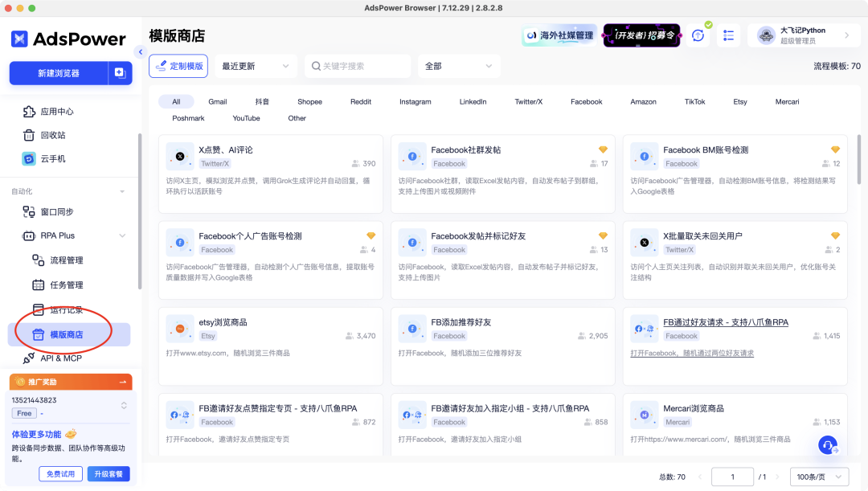868x491 pixels.
Task: Click the premium diamond on Facebook BM账号检测
Action: (x=835, y=149)
